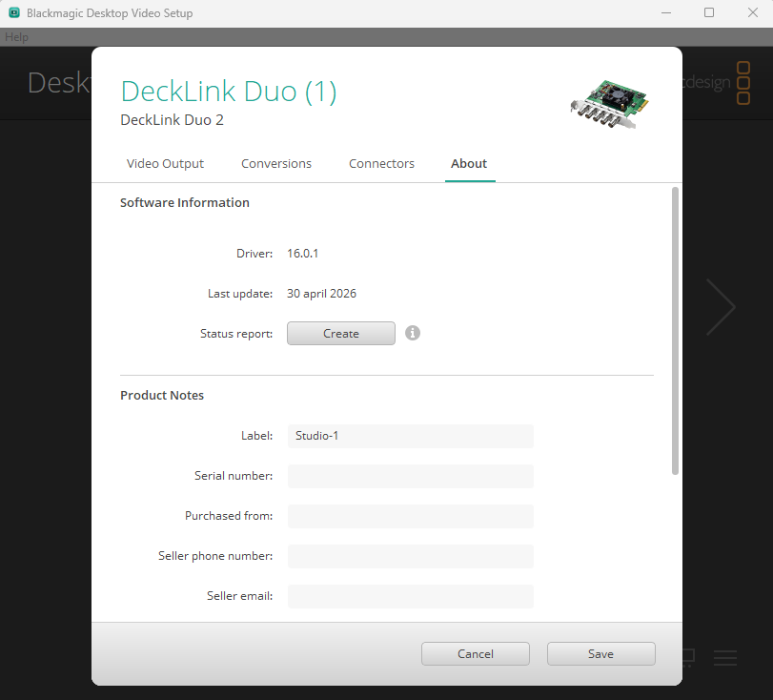Image resolution: width=773 pixels, height=700 pixels.
Task: Click the last update date 30 april 2026
Action: (321, 294)
